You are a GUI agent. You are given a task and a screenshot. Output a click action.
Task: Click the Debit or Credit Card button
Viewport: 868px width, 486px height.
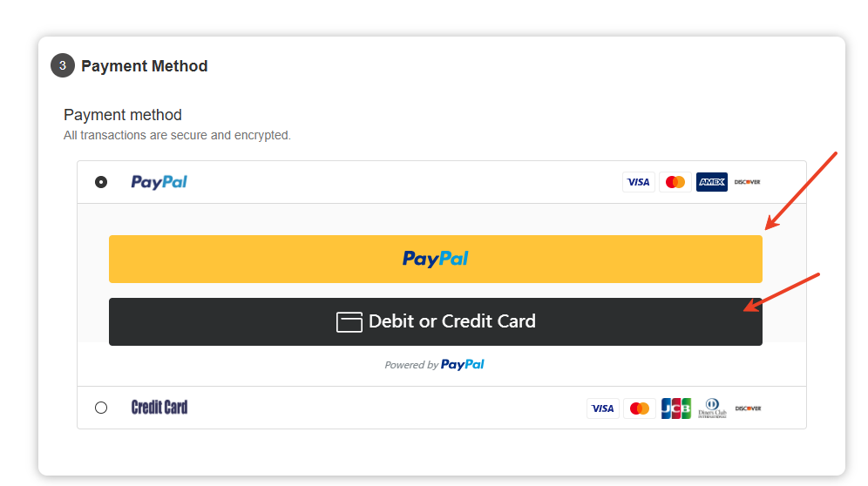(x=435, y=321)
